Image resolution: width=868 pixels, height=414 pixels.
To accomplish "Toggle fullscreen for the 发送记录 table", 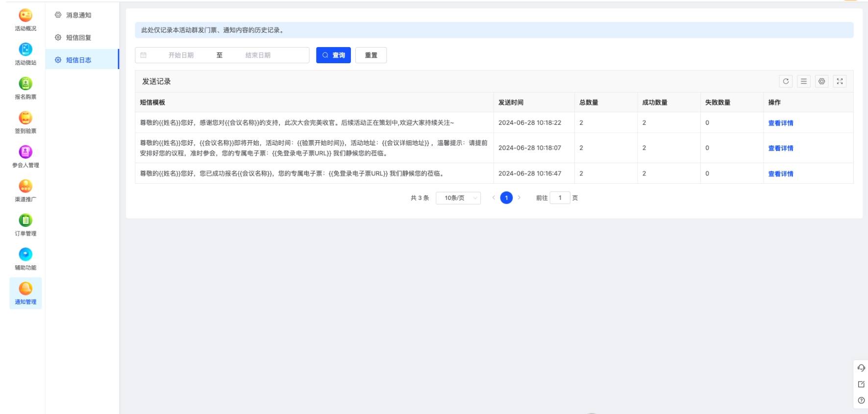I will click(840, 81).
